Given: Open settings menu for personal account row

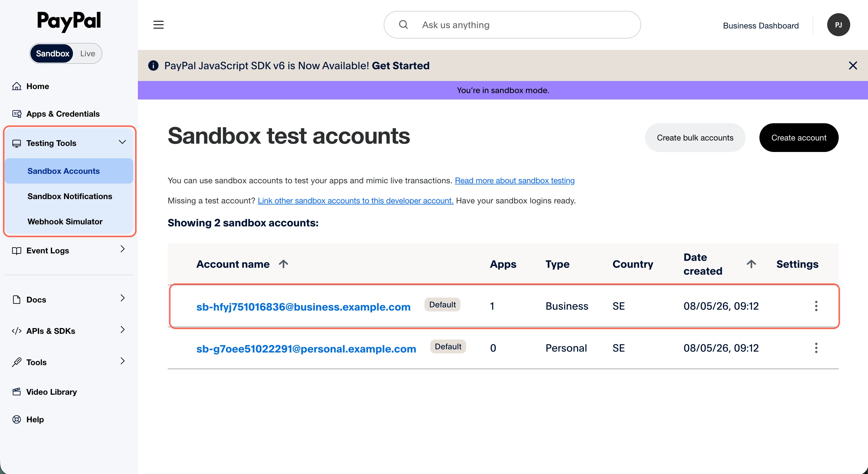Looking at the screenshot, I should click(x=816, y=348).
